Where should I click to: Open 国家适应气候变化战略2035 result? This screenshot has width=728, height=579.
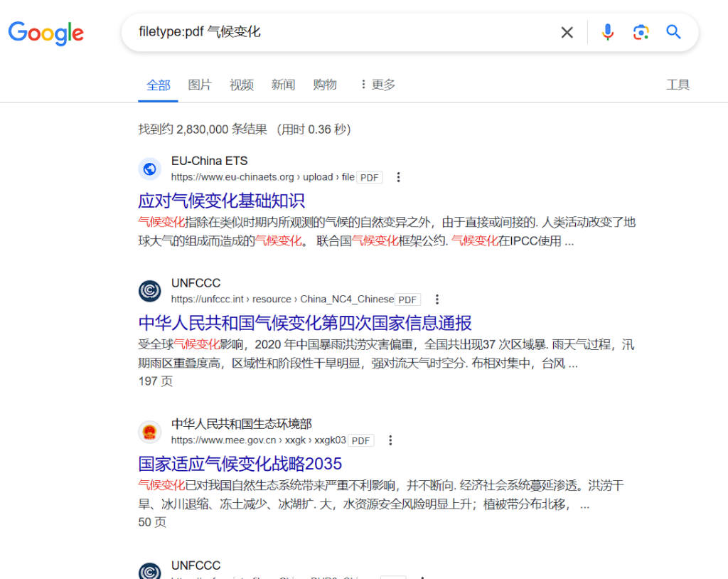point(240,464)
